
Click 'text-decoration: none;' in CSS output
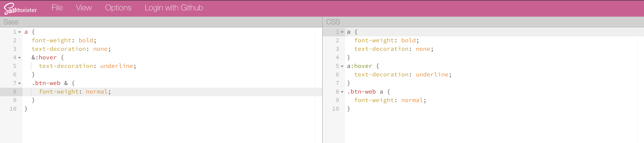click(x=394, y=49)
